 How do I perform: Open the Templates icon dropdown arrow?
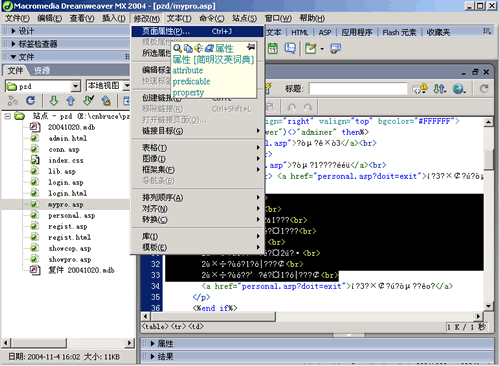coord(322,49)
